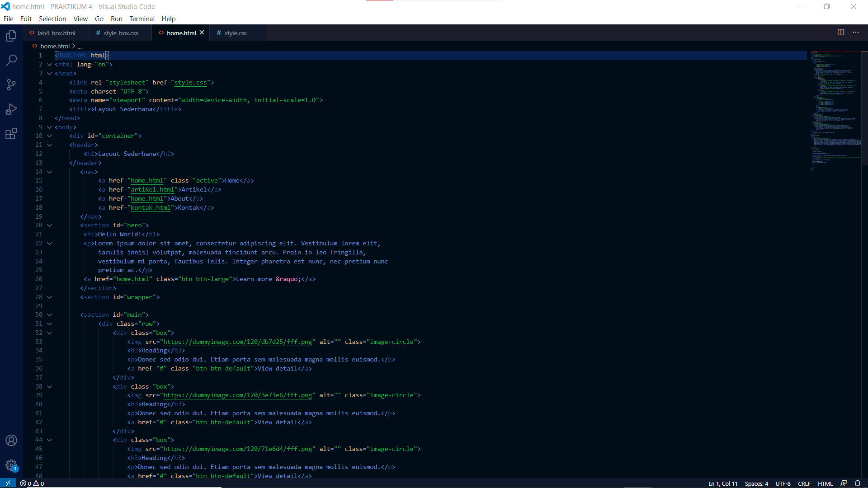Viewport: 868px width, 488px height.
Task: Follow the style.css link on line 4
Action: tap(190, 83)
